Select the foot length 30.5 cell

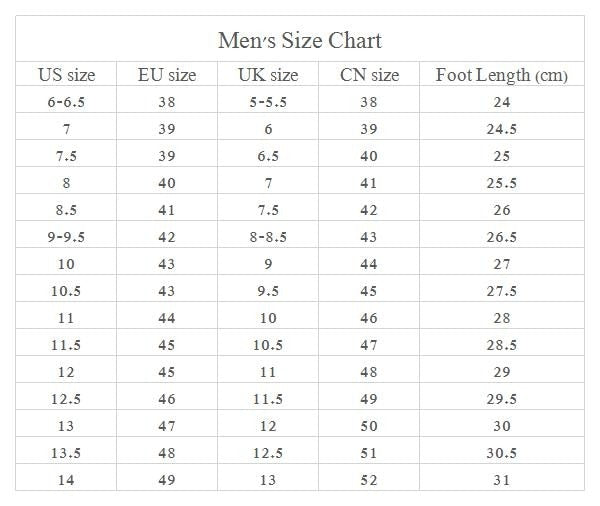click(502, 453)
